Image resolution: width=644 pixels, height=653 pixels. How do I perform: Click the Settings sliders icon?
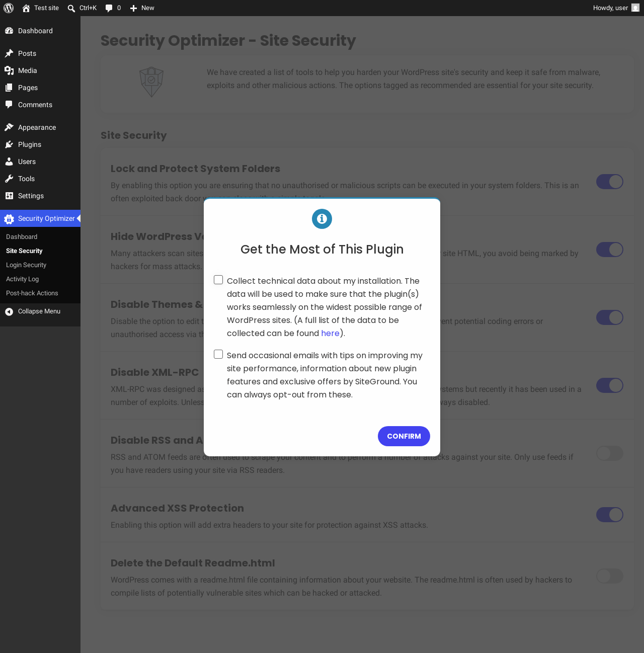pos(9,196)
